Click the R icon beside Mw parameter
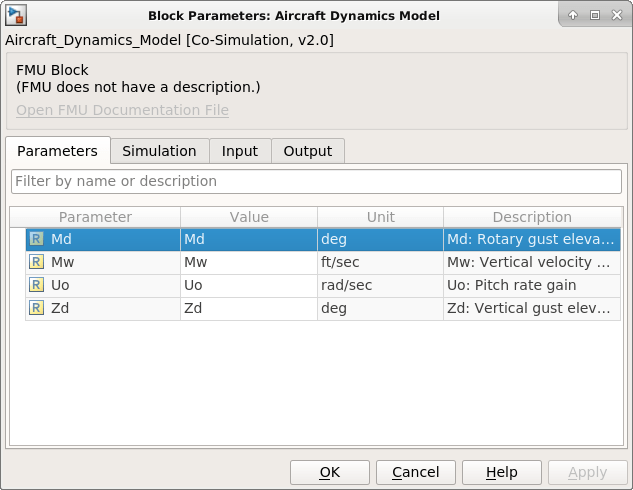This screenshot has height=490, width=633. pyautogui.click(x=36, y=262)
